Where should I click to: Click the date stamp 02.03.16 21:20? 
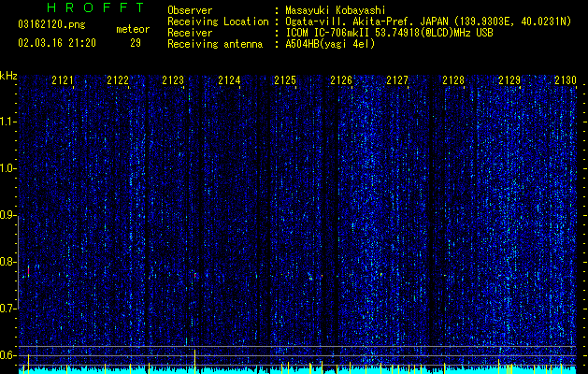click(57, 43)
